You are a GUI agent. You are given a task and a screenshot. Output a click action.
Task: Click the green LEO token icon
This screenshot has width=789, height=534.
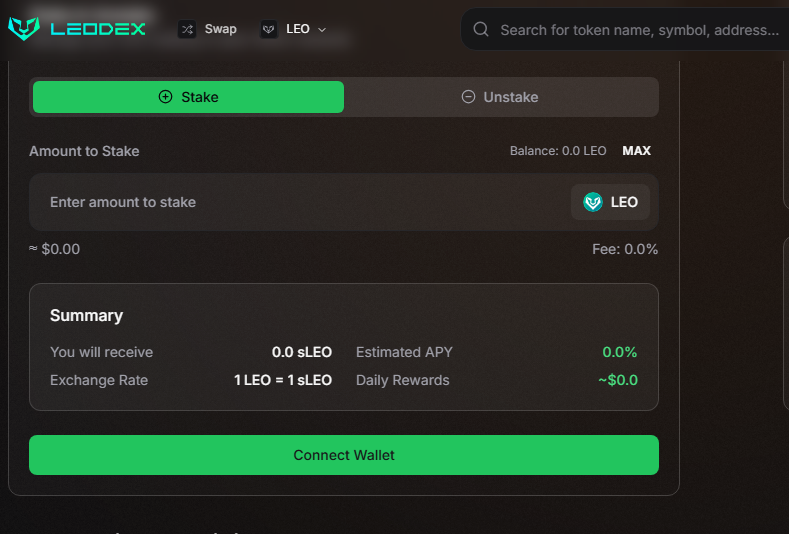point(593,202)
